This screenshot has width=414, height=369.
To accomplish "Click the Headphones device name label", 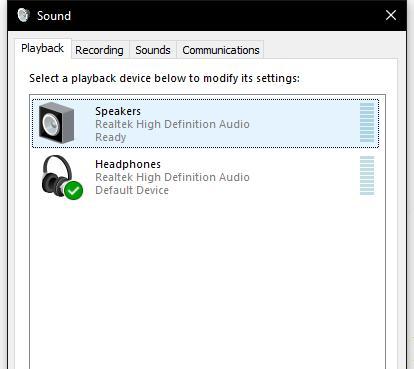I will [128, 164].
